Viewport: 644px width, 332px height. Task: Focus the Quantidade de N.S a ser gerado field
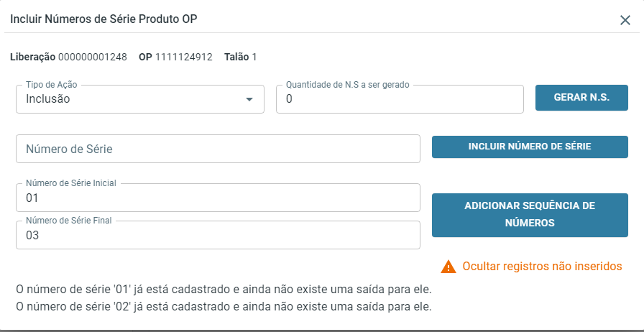coord(400,99)
